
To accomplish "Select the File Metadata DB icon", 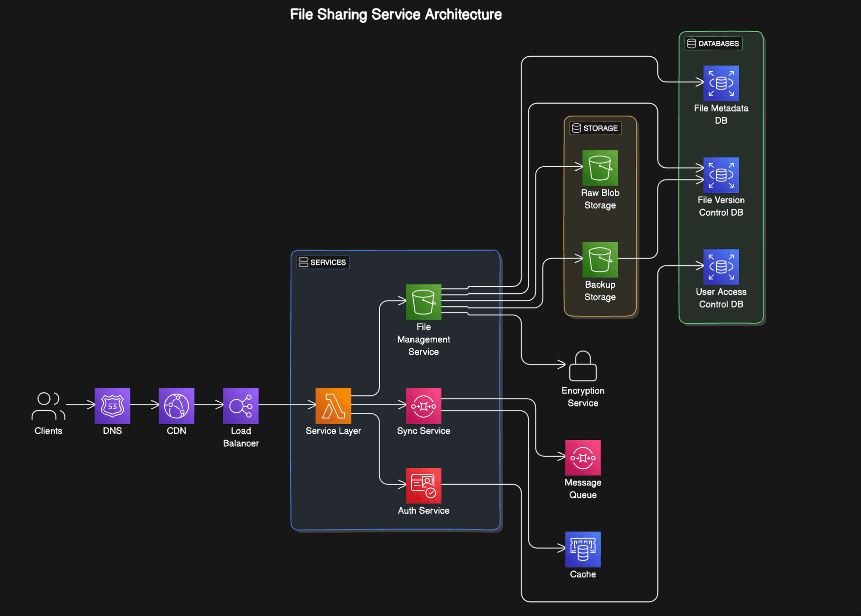I will click(721, 83).
